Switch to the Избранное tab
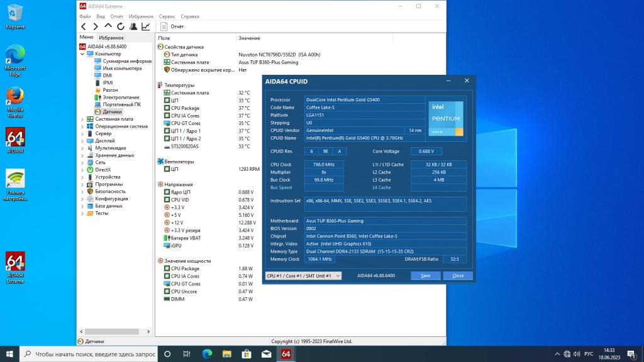Viewport: 644px width, 362px height. coord(111,38)
